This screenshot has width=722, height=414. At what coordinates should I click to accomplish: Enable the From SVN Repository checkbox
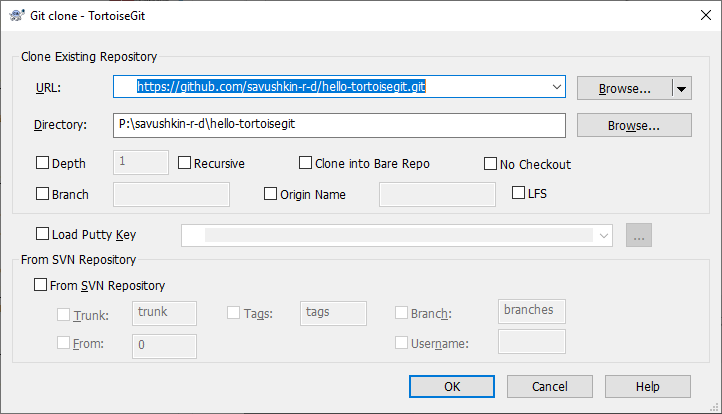[41, 285]
